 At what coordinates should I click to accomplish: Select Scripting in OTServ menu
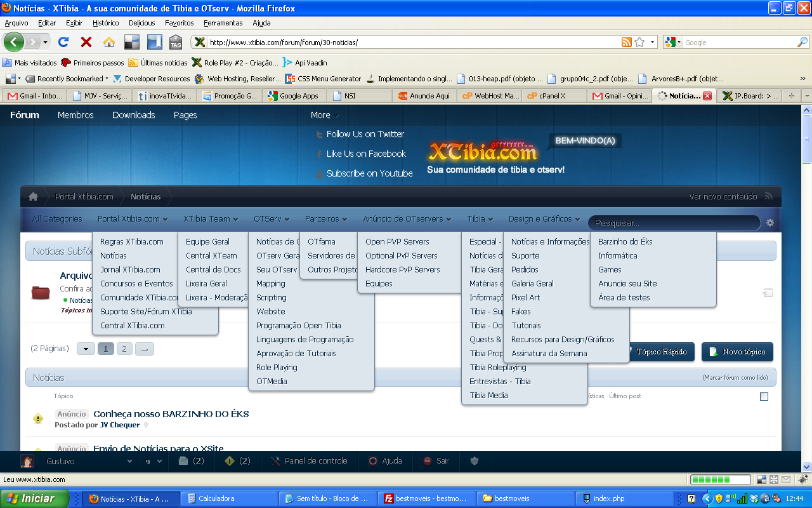271,297
